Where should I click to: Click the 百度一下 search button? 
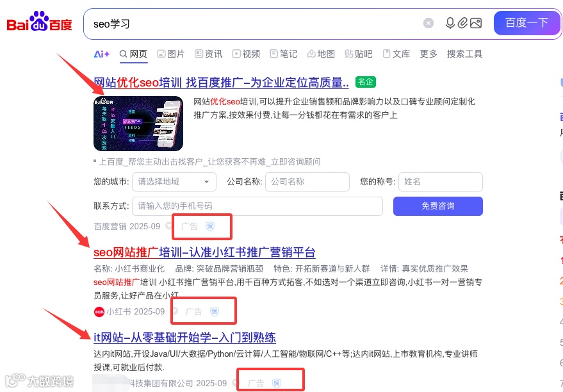point(527,23)
